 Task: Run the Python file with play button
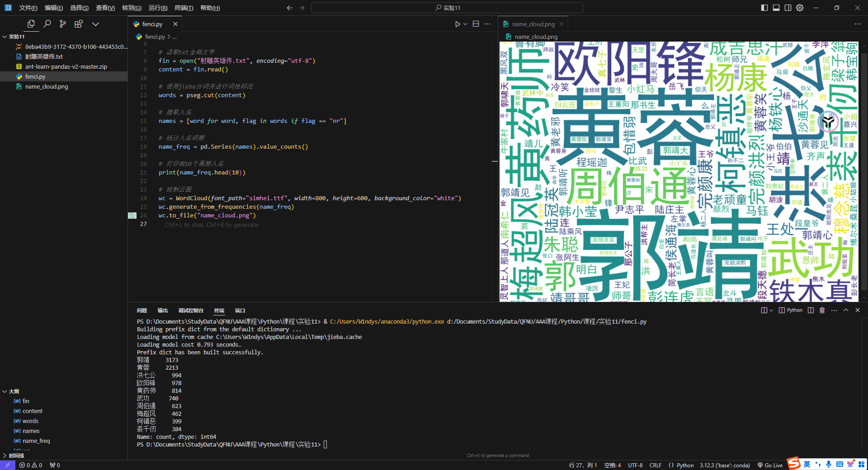click(x=458, y=24)
